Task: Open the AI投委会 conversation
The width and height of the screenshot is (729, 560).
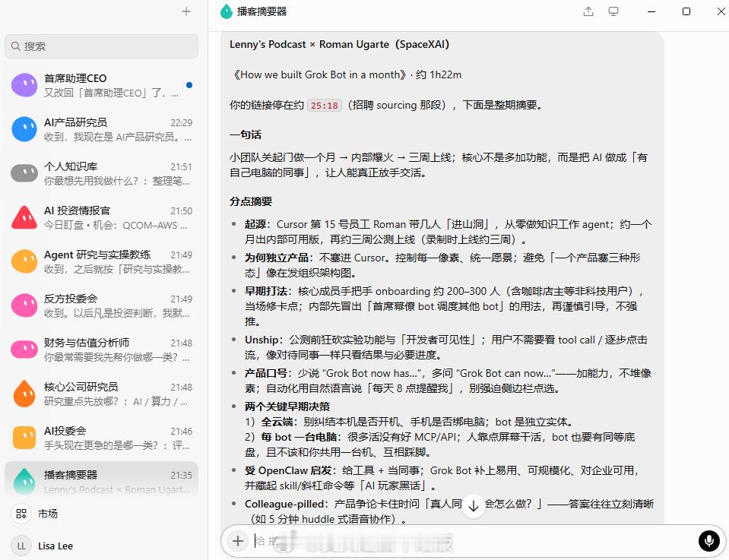Action: pyautogui.click(x=101, y=438)
